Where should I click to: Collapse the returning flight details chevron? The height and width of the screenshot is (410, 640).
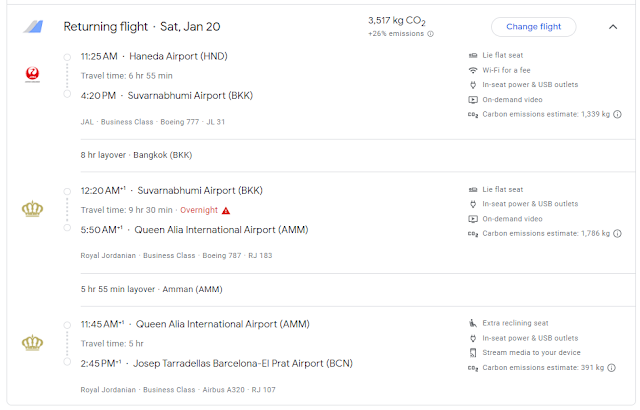point(612,27)
